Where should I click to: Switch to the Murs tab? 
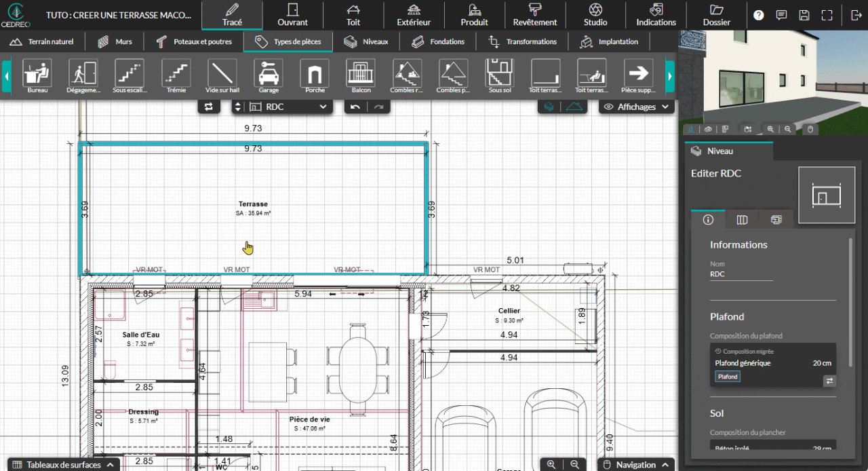click(x=115, y=41)
